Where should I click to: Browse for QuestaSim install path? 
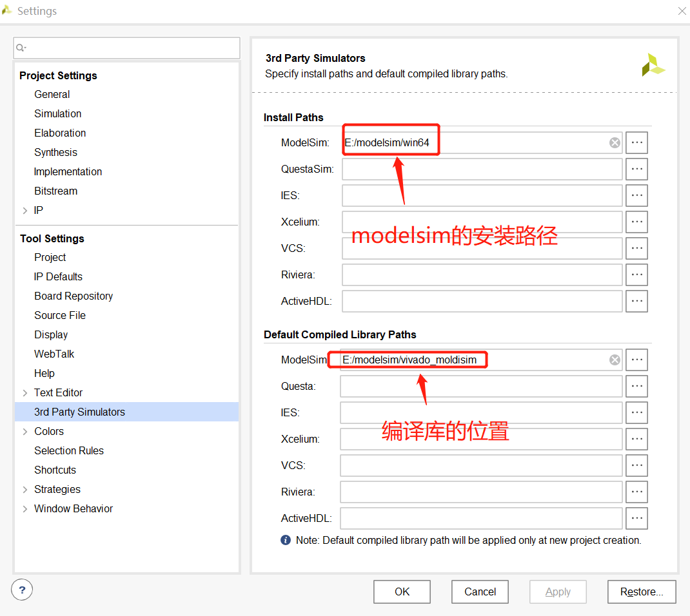point(636,169)
